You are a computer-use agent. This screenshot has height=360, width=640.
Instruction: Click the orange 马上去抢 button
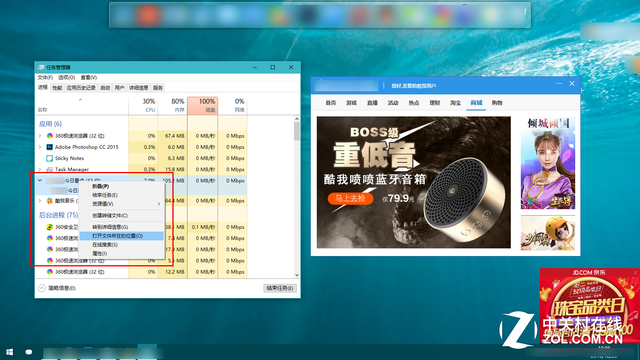pos(350,198)
